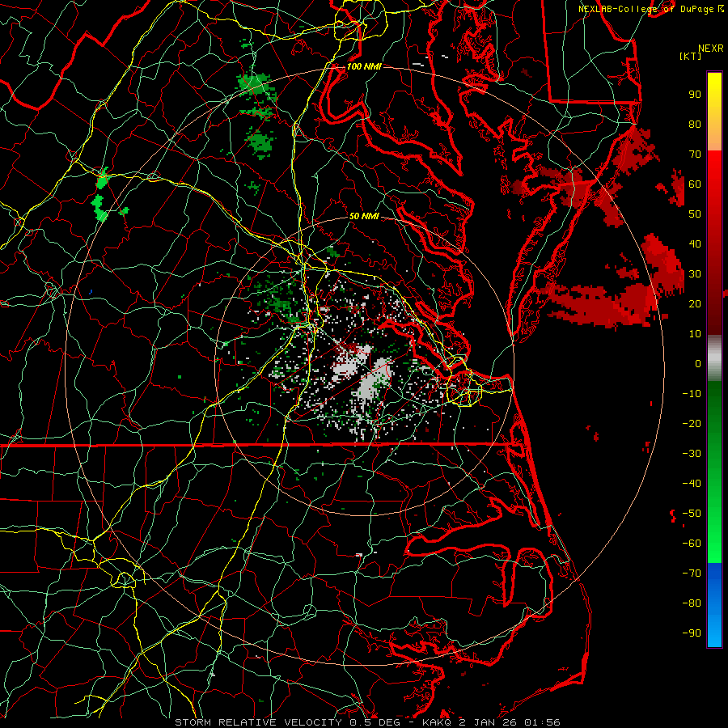Image resolution: width=728 pixels, height=728 pixels.
Task: Click the 10 value on the velocity scale
Action: tap(695, 334)
